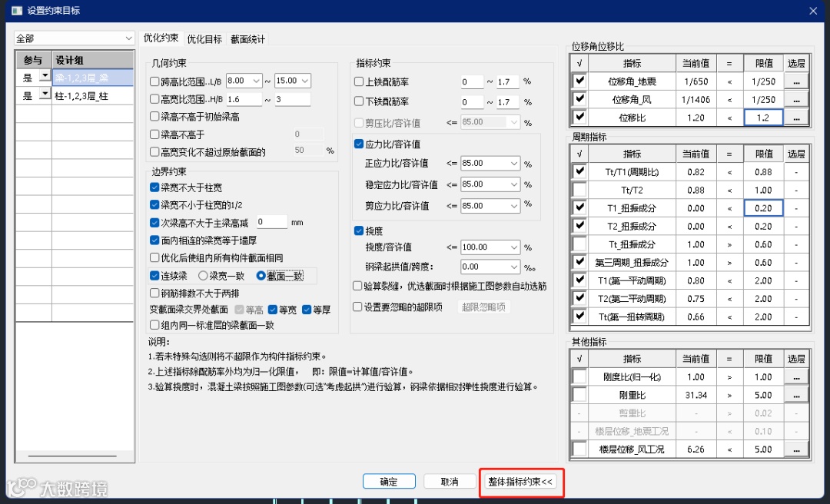Viewport: 830px width, 504px height.
Task: Select design group 柱-1,2,3层_柱
Action: pyautogui.click(x=93, y=96)
